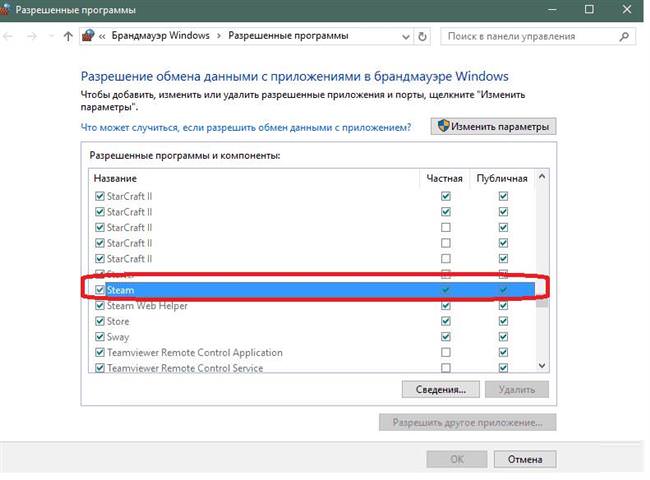Sort by the Название column header
Screen dimensions: 650x480
pos(115,179)
